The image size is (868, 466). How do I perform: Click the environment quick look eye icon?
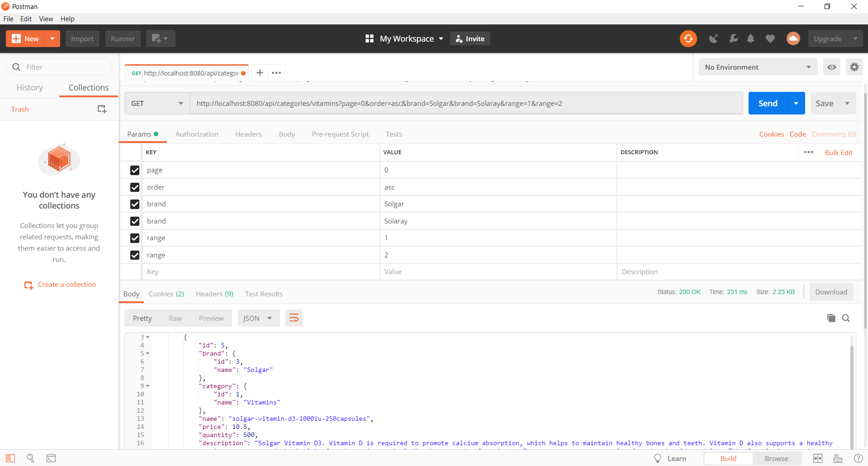coord(831,67)
